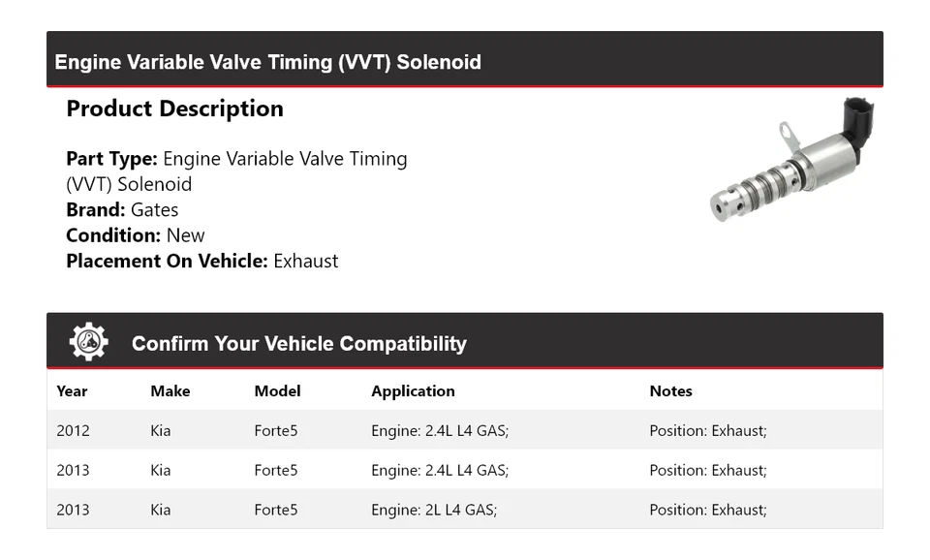Click the Application column header

coord(413,391)
